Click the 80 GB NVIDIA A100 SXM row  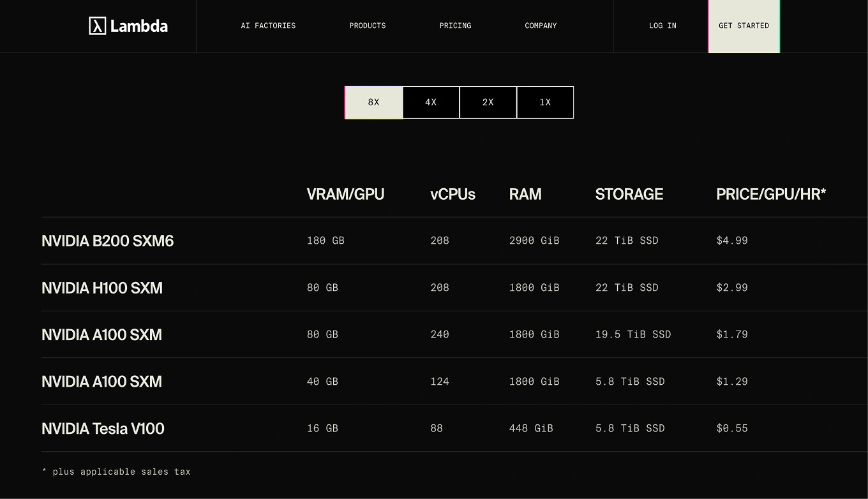coord(101,334)
